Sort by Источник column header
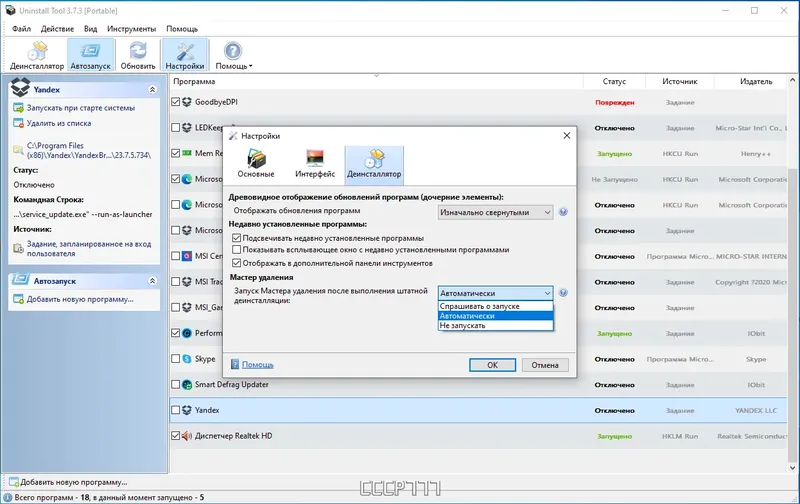800x504 pixels. [x=680, y=81]
